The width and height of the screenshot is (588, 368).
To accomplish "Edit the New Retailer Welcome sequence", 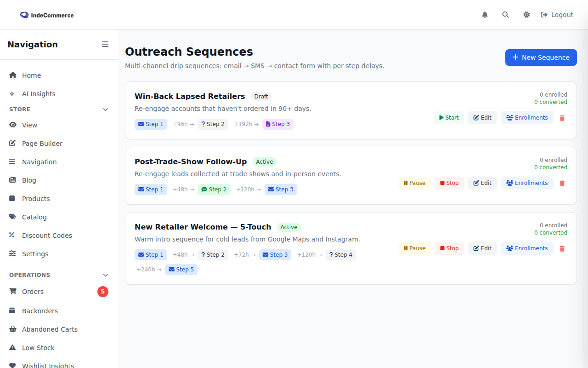I will 482,248.
